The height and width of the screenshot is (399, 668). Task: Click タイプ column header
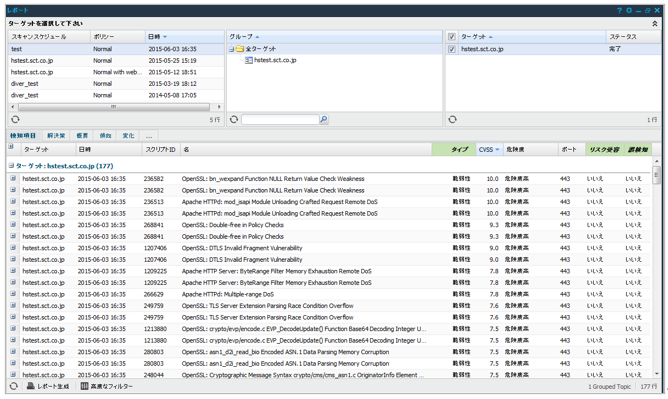[454, 149]
